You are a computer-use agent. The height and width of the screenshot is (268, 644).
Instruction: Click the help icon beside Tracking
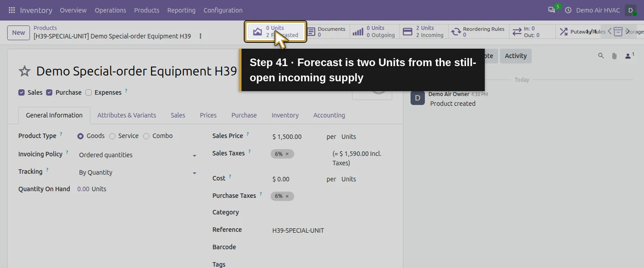[x=47, y=170]
